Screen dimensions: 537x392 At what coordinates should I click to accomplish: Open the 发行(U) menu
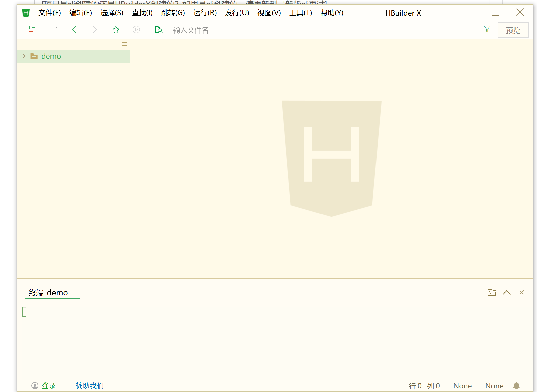pos(237,13)
